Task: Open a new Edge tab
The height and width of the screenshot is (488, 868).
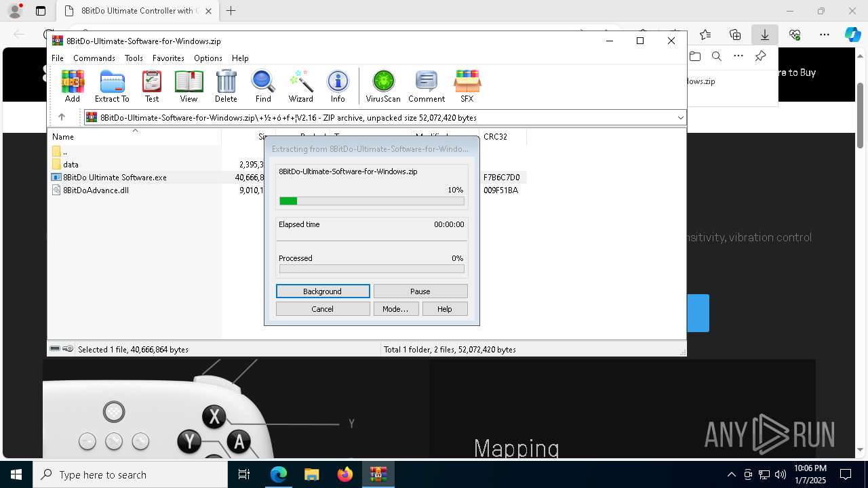Action: click(231, 11)
